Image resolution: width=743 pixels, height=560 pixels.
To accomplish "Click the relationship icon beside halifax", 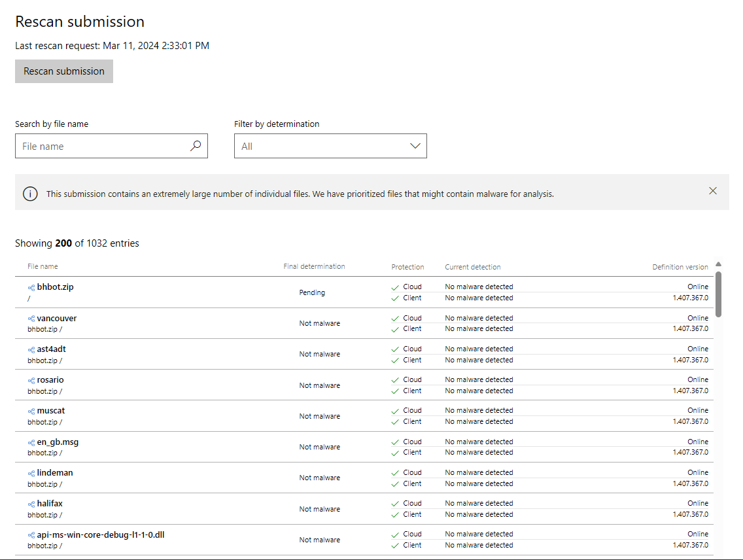I will (x=31, y=503).
